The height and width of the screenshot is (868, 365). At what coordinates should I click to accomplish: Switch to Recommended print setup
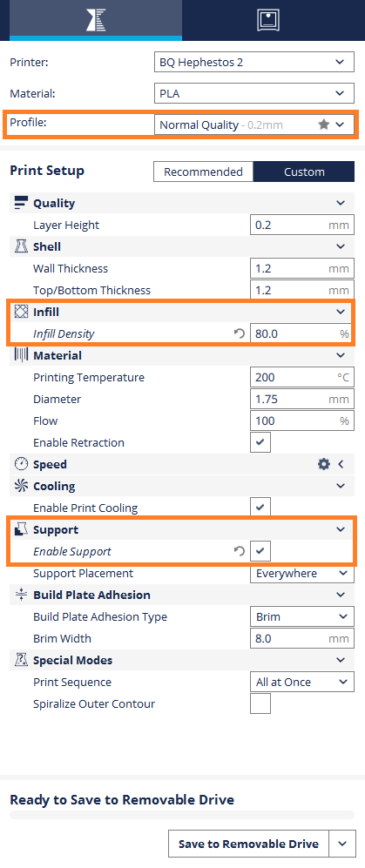coord(203,172)
